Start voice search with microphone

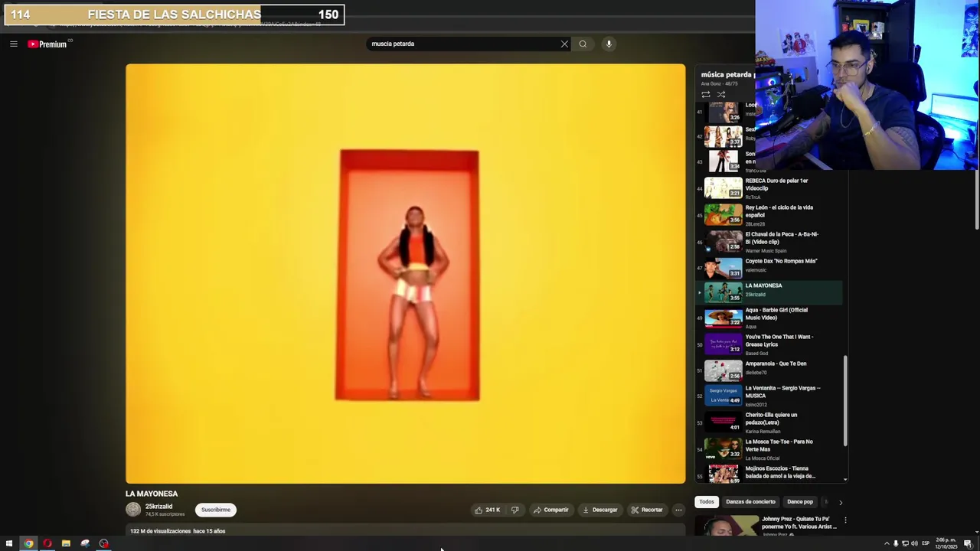[609, 44]
